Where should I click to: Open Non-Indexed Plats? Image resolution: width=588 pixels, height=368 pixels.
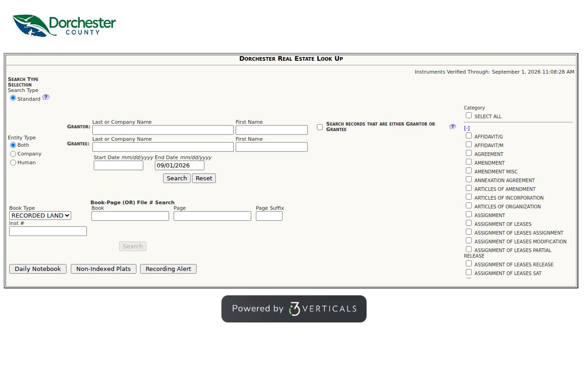click(103, 269)
